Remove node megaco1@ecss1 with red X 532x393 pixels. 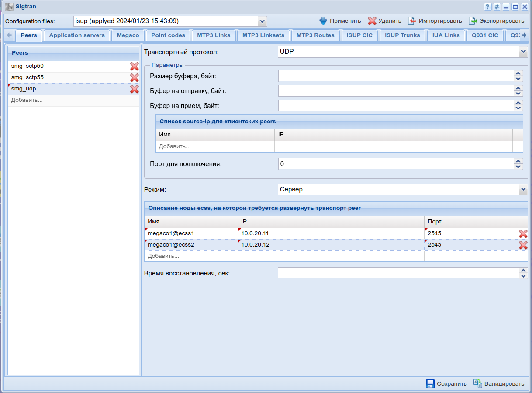[523, 233]
